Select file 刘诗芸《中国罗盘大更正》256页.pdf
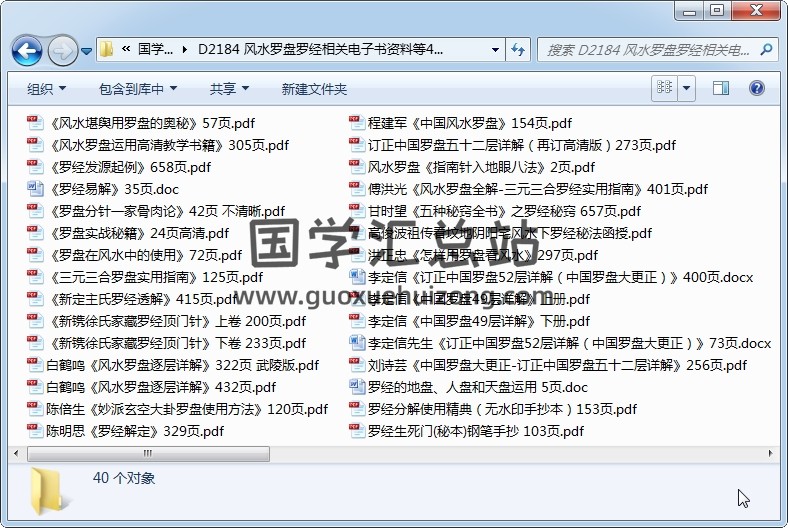The height and width of the screenshot is (528, 788). pyautogui.click(x=548, y=365)
